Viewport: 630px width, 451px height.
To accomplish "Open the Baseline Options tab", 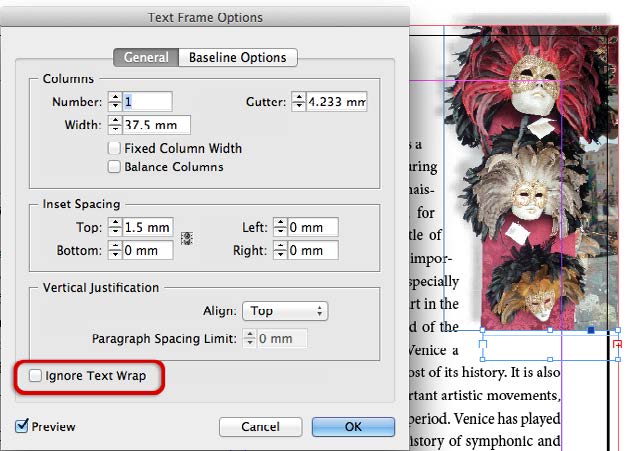I will tap(238, 57).
